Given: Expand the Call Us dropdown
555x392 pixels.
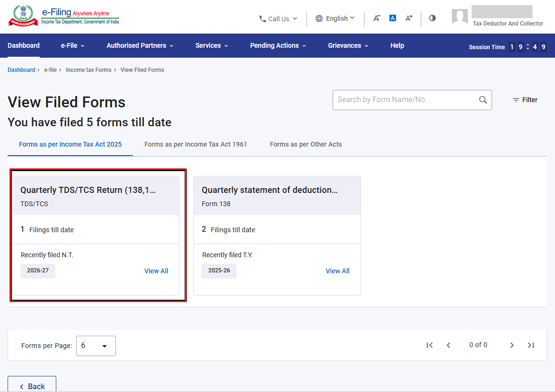Looking at the screenshot, I should (x=278, y=19).
